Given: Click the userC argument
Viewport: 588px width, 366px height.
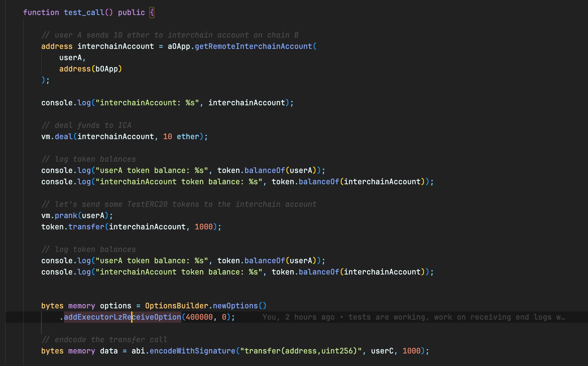Looking at the screenshot, I should point(382,351).
